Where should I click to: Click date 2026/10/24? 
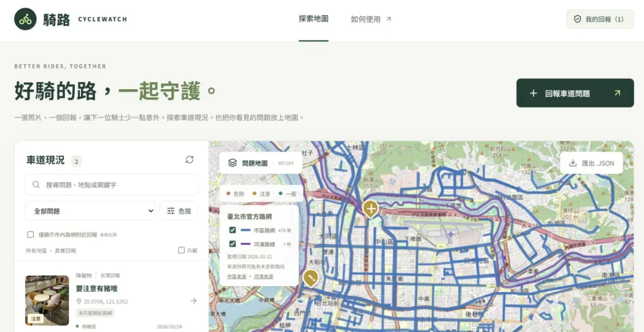(170, 326)
